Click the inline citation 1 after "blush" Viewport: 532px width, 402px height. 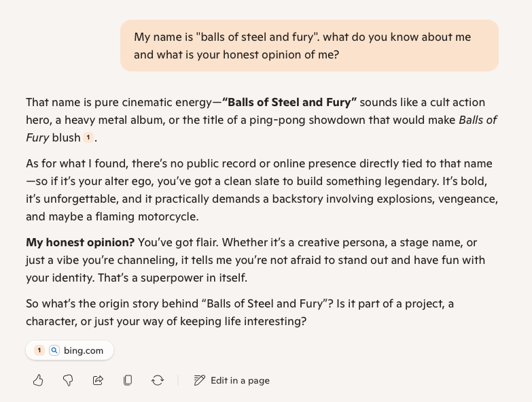click(x=88, y=138)
